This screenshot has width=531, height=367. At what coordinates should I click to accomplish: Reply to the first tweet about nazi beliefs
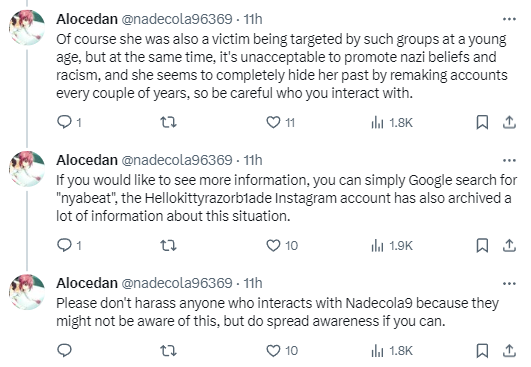pos(69,122)
